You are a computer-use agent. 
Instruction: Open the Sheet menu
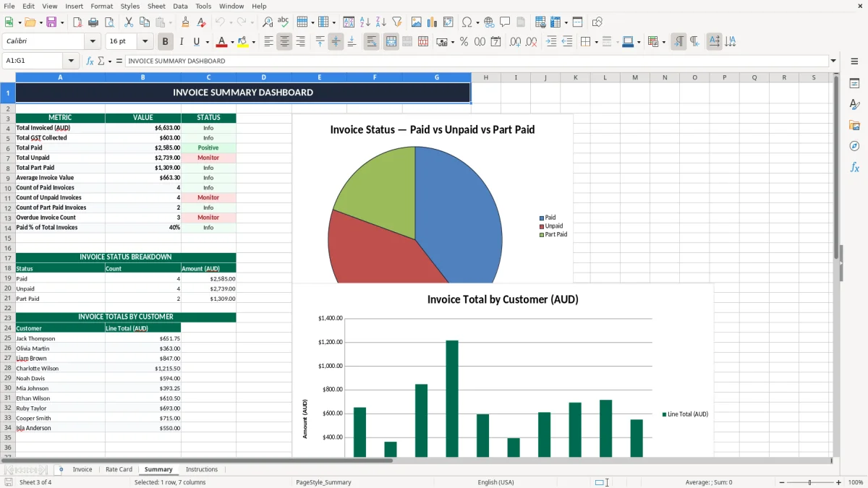[156, 6]
